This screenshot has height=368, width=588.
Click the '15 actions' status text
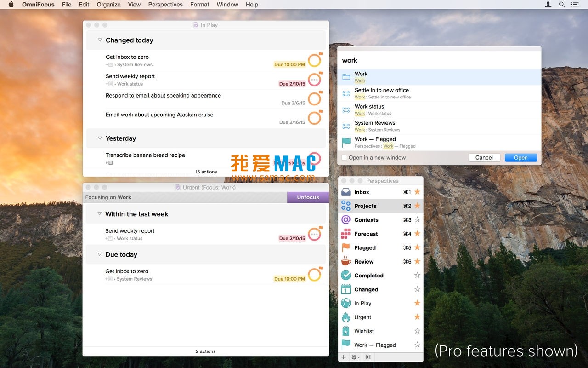(x=206, y=172)
